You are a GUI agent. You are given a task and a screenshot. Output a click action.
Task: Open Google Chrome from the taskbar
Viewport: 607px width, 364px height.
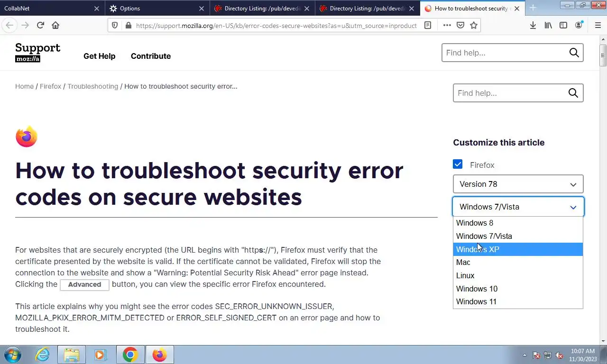[130, 355]
